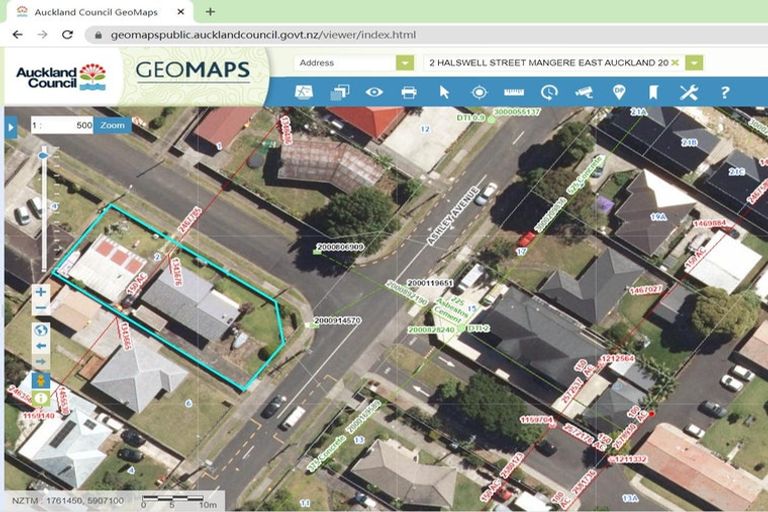Expand the collapsed left side panel
Screen dimensions: 768x512
[x=11, y=127]
